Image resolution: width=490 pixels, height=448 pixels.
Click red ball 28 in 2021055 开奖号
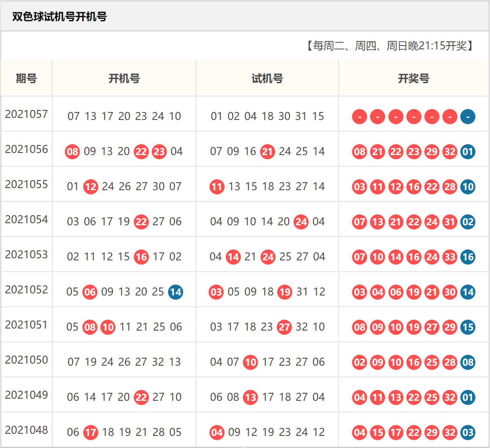(x=450, y=187)
